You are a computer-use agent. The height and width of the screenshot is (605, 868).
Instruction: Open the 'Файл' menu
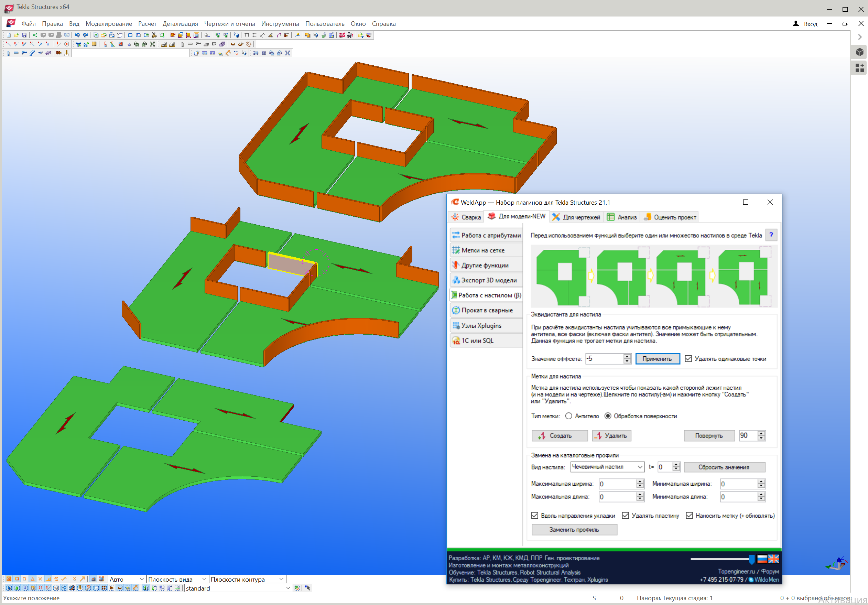[x=28, y=23]
